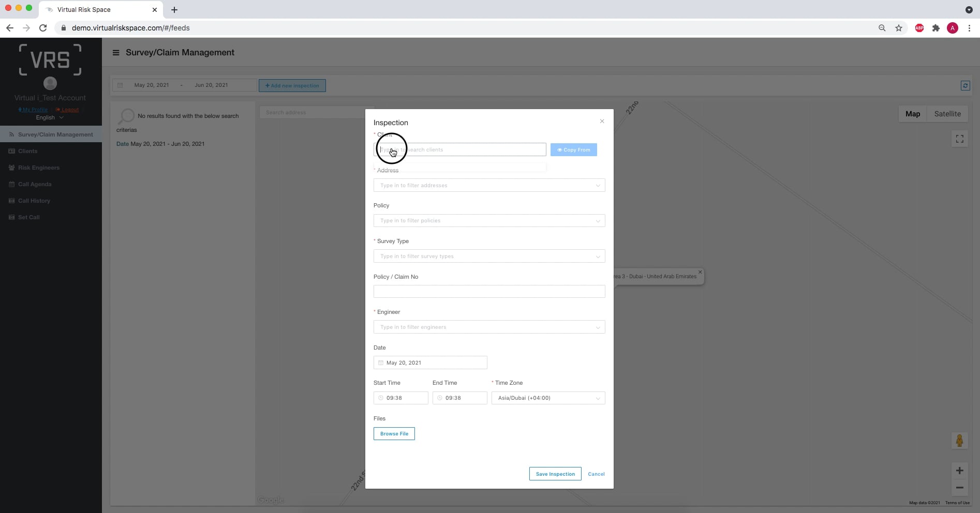
Task: Open Clients in the sidebar
Action: click(28, 151)
